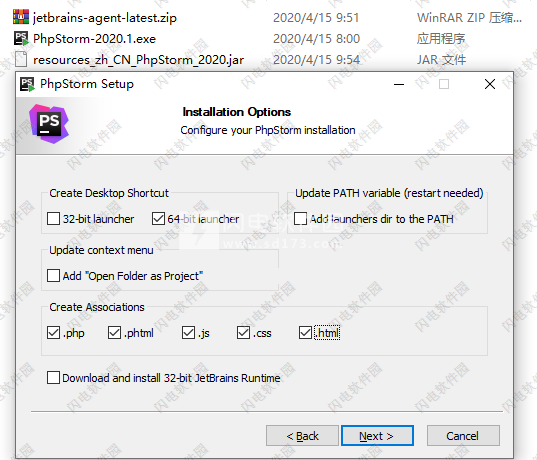Check Add "Open Folder as Project"

pyautogui.click(x=53, y=275)
